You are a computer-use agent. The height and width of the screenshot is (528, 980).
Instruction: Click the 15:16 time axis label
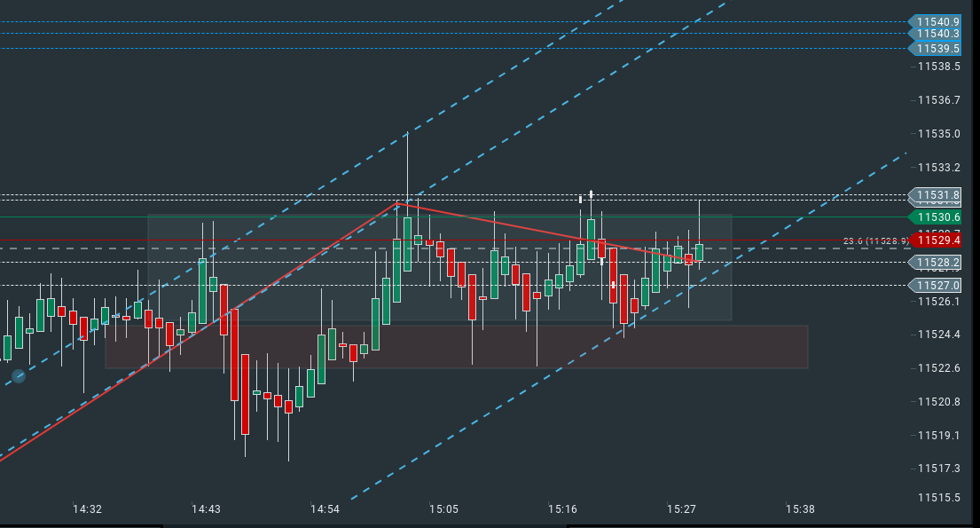click(562, 509)
